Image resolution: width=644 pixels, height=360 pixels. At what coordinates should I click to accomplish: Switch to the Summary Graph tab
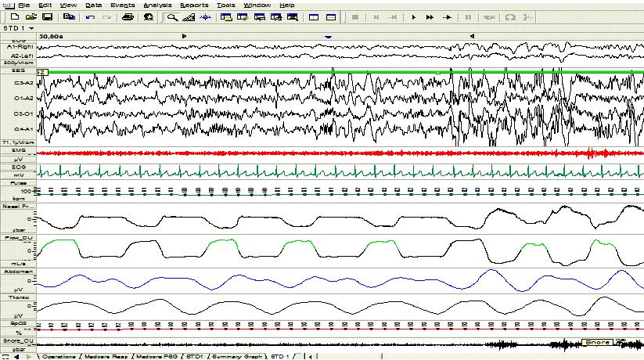coord(236,357)
